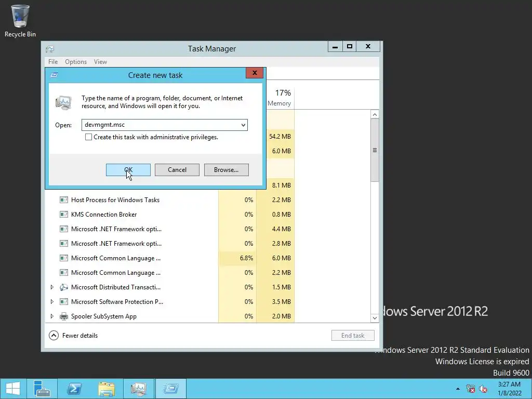Show hidden tray icons arrow
The image size is (532, 399).
[x=458, y=389]
